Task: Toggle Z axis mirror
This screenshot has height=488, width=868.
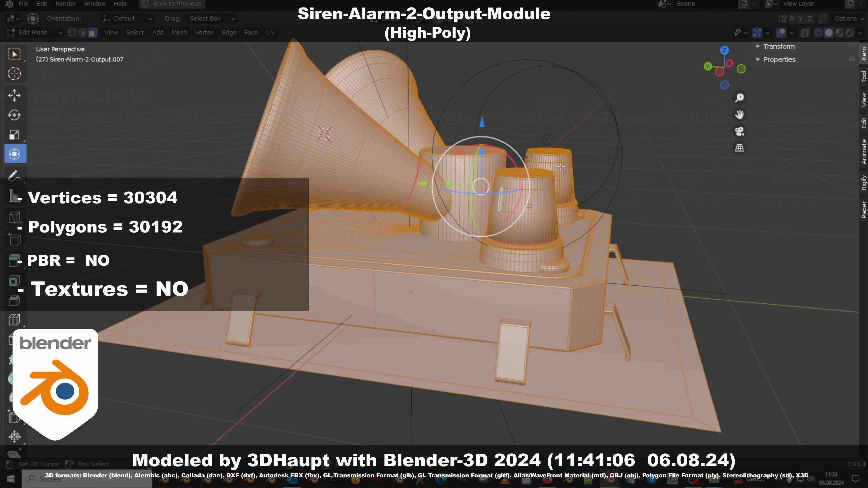Action: pyautogui.click(x=809, y=19)
